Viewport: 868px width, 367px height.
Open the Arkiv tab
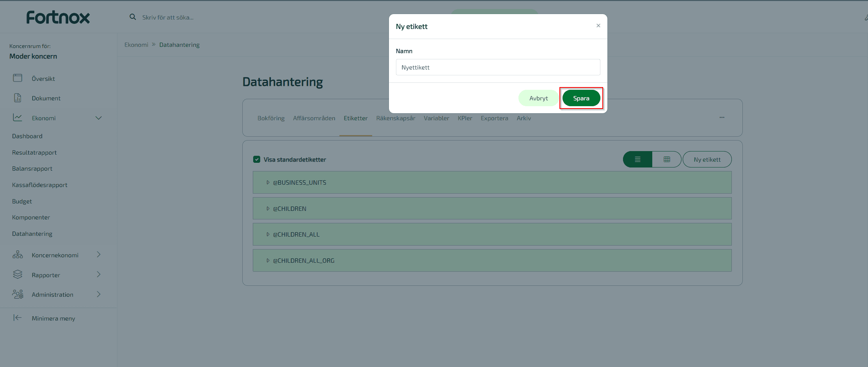pyautogui.click(x=524, y=118)
